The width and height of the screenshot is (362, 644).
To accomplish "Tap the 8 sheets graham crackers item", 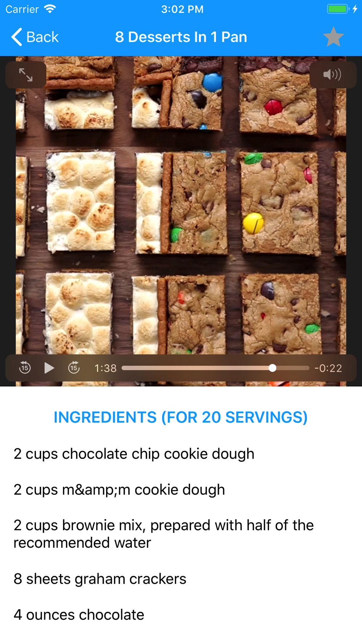I will click(x=100, y=579).
